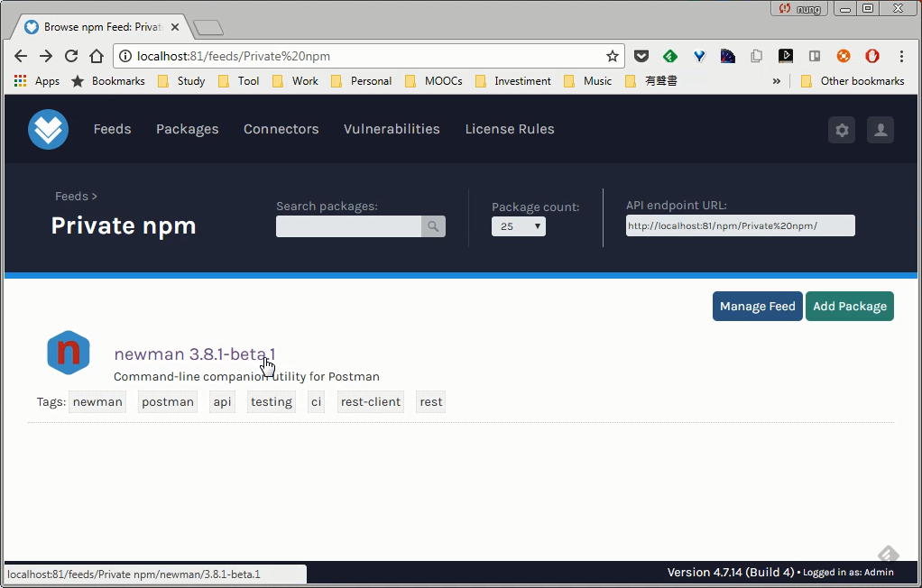Open the Connectors menu
Viewport: 922px width, 588px height.
[281, 129]
